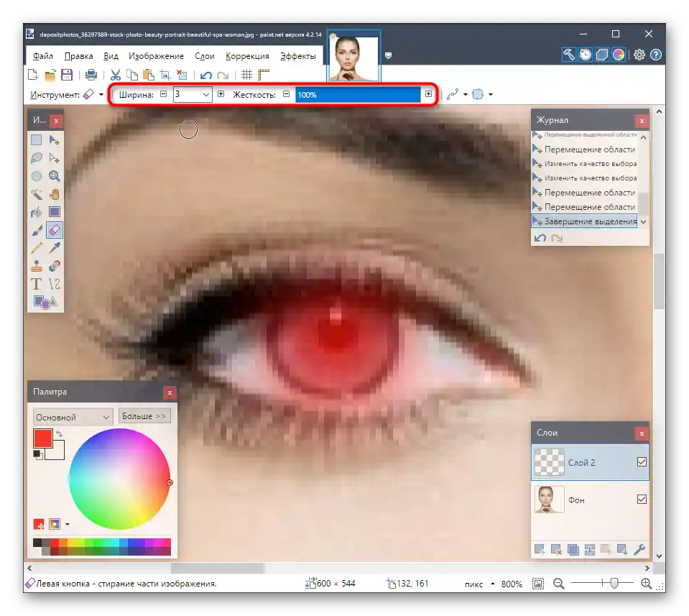Select the Clone Stamp tool
689x616 pixels.
37,265
